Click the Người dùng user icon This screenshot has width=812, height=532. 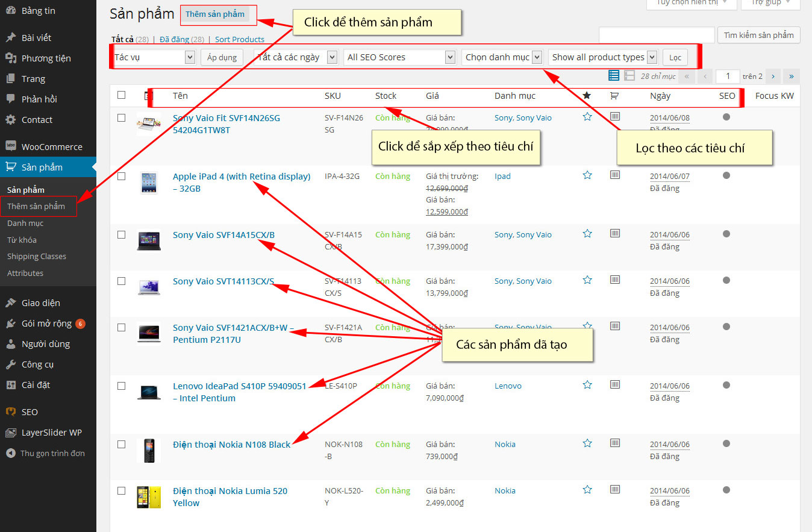(x=11, y=344)
